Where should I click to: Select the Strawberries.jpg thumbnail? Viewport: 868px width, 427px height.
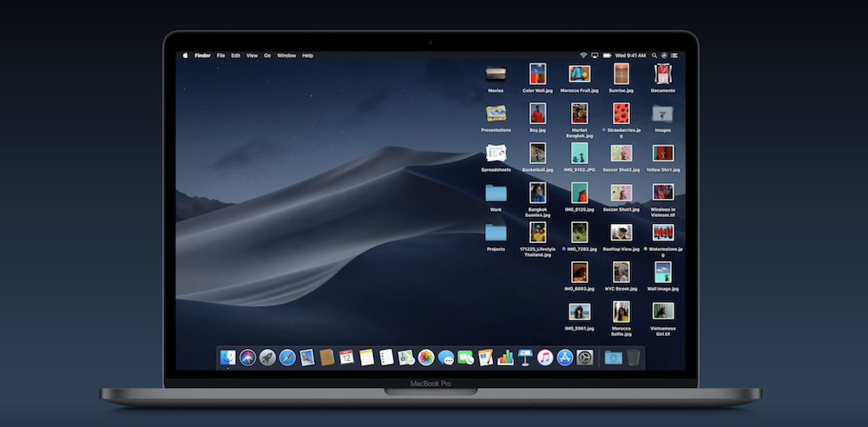621,114
